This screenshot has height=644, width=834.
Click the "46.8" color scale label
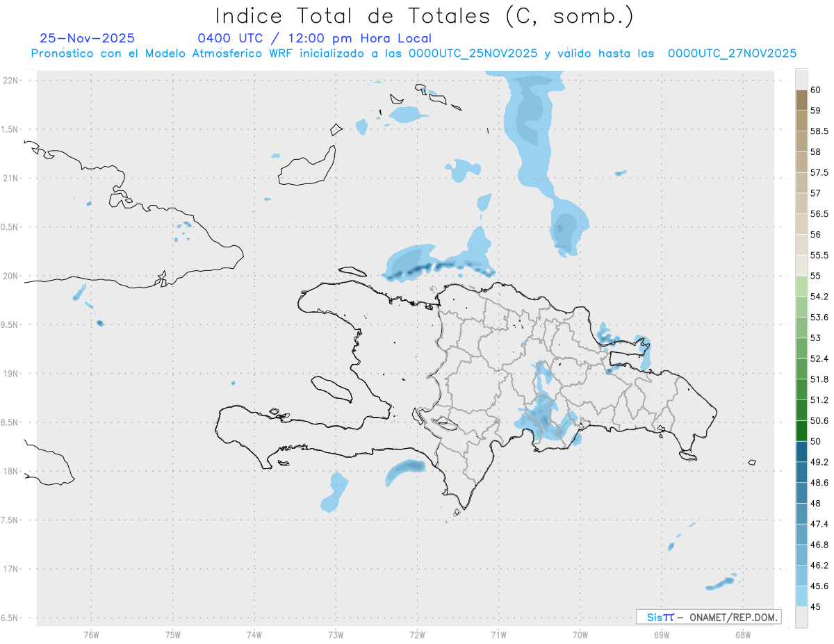[819, 545]
